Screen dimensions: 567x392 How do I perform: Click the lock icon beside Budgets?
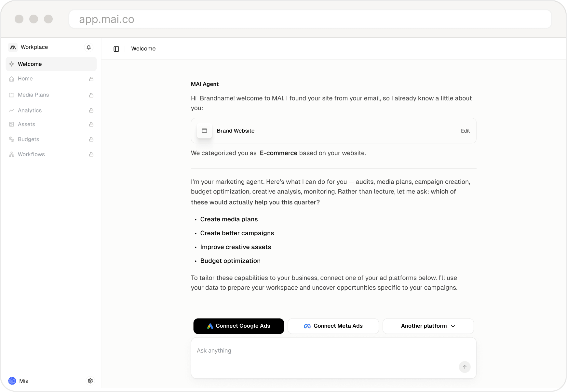(x=91, y=139)
